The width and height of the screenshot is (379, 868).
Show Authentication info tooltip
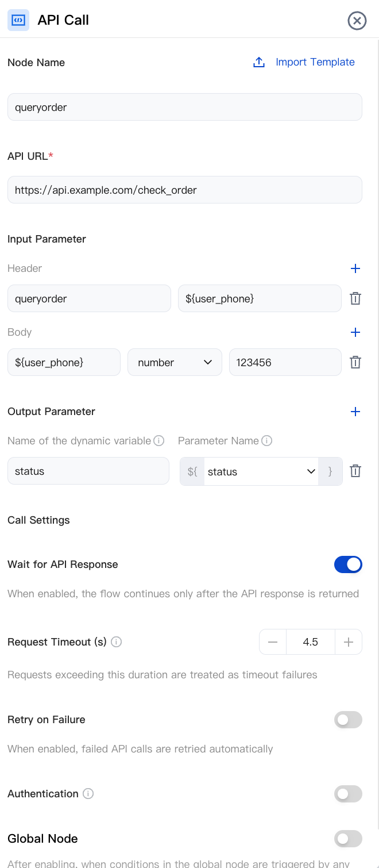88,794
